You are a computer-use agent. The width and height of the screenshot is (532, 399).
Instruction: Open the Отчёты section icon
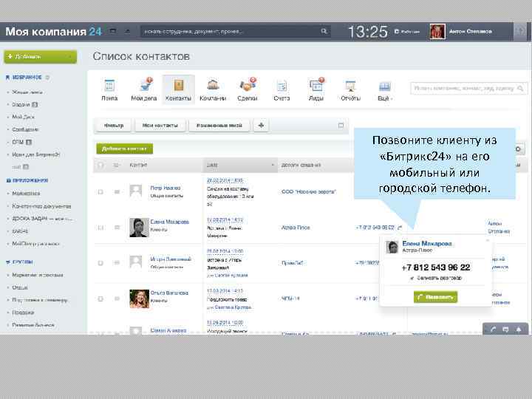pyautogui.click(x=350, y=86)
